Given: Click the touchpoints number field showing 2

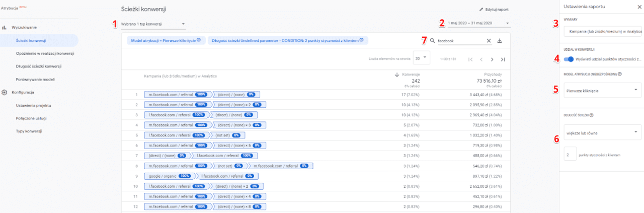Looking at the screenshot, I should click(x=570, y=155).
